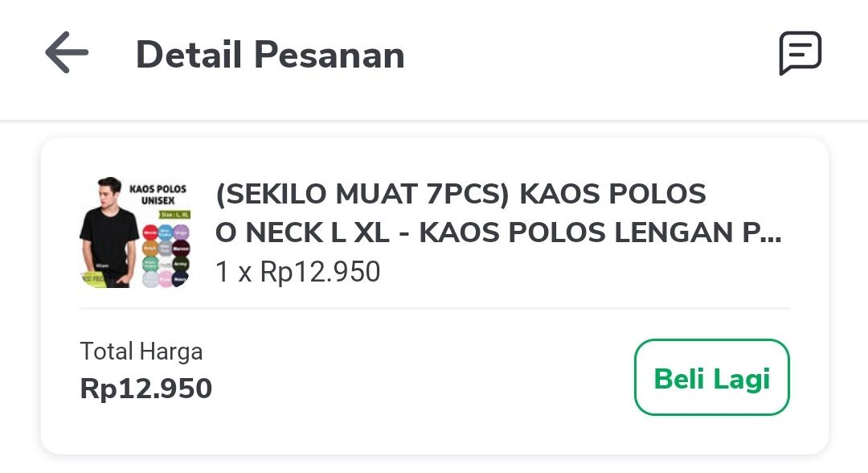Tap the order item card to expand details
Image resolution: width=868 pixels, height=473 pixels.
point(434,233)
